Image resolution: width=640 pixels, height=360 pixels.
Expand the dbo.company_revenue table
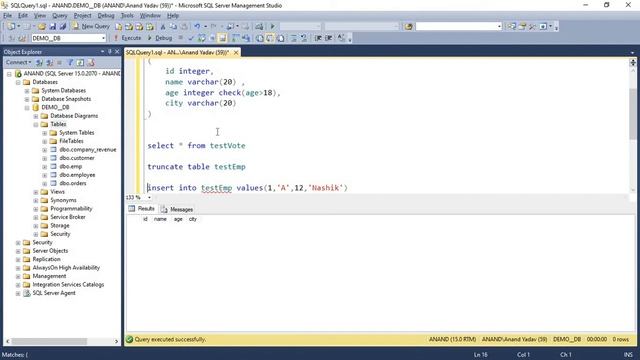click(44, 150)
